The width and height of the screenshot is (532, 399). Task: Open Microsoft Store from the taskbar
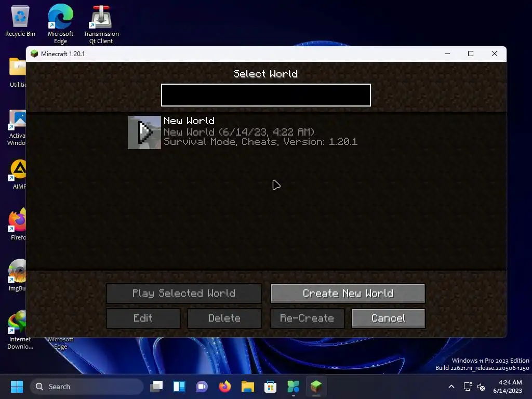270,387
